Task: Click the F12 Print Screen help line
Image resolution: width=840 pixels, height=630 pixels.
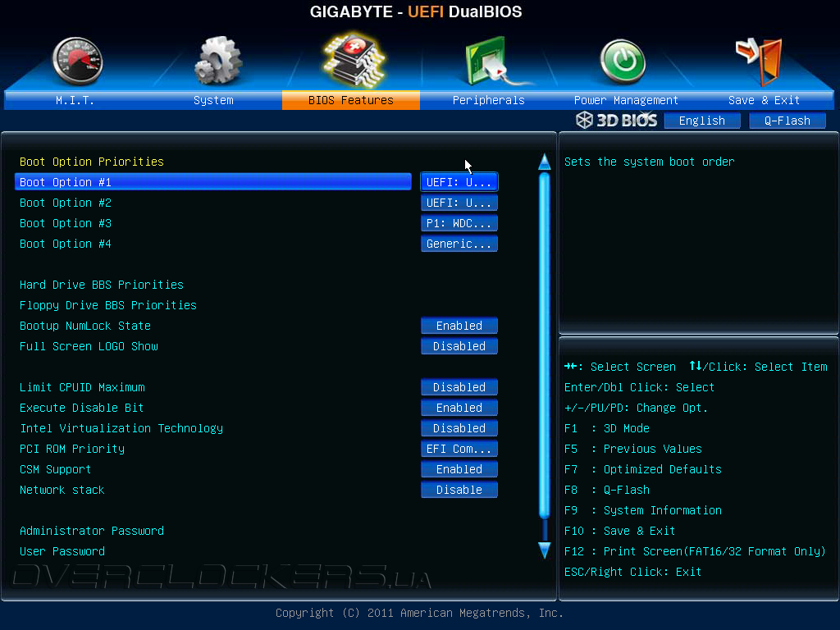Action: click(695, 551)
